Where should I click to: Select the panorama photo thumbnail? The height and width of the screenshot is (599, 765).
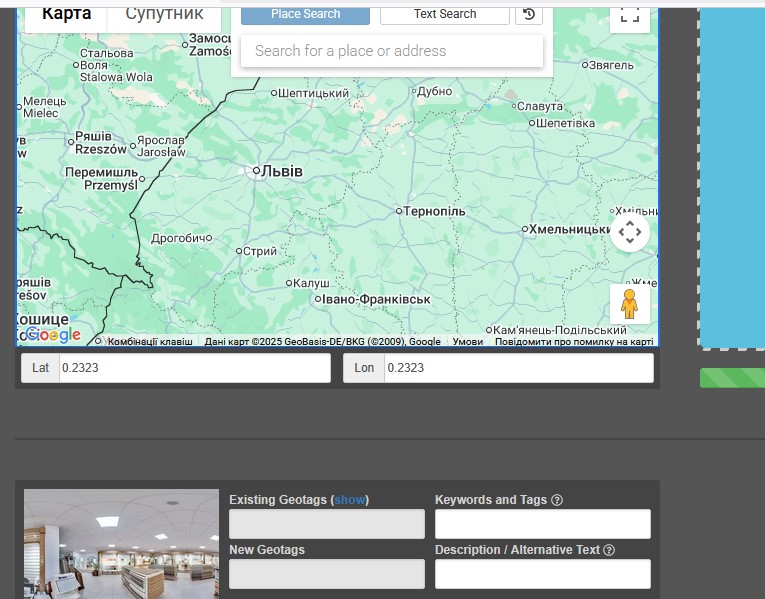point(121,544)
